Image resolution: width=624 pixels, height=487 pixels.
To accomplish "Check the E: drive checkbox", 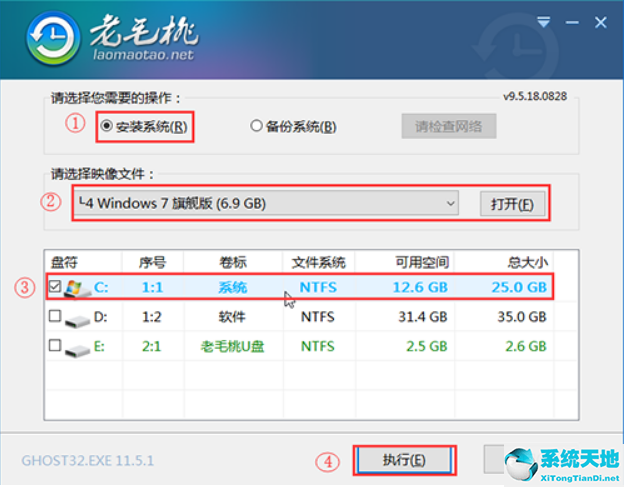I will [x=55, y=345].
